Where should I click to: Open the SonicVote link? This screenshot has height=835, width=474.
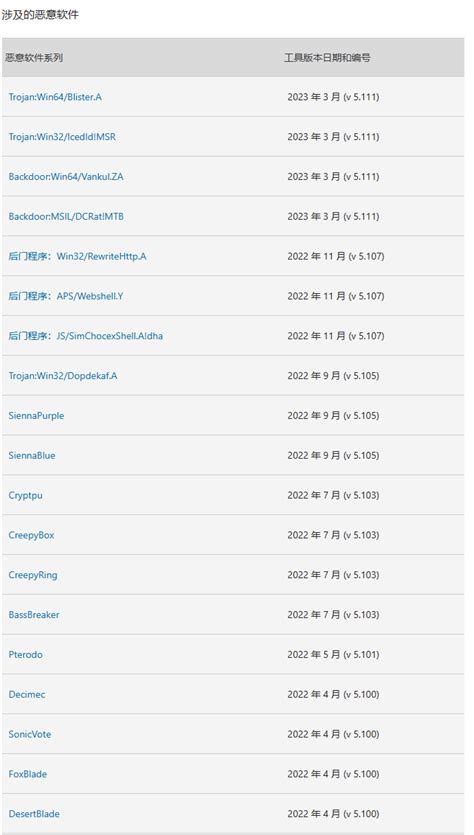(x=30, y=734)
